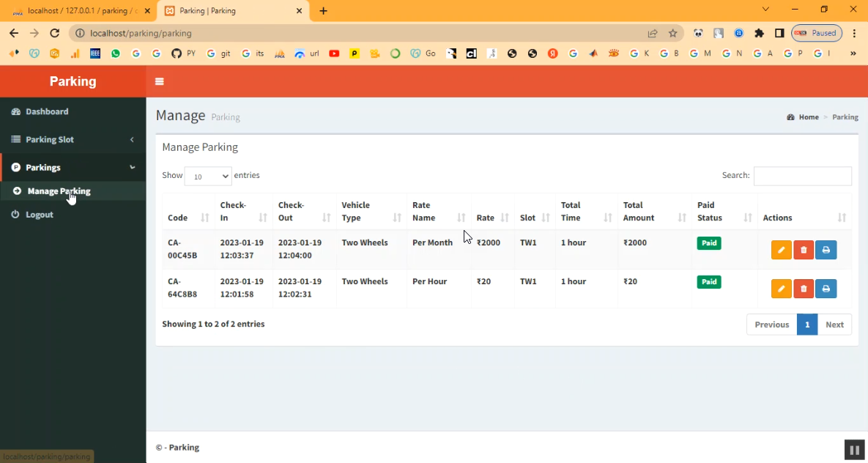
Task: Click the Next pagination button
Action: click(834, 325)
